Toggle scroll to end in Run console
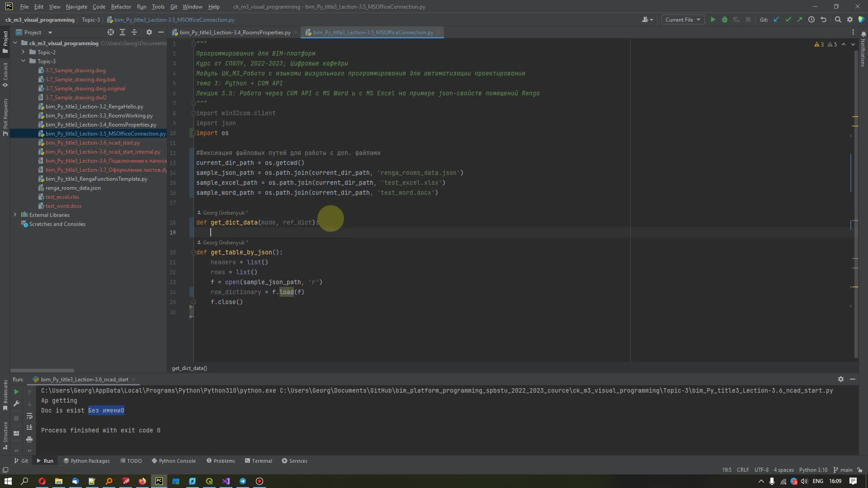This screenshot has width=868, height=488. point(29,427)
